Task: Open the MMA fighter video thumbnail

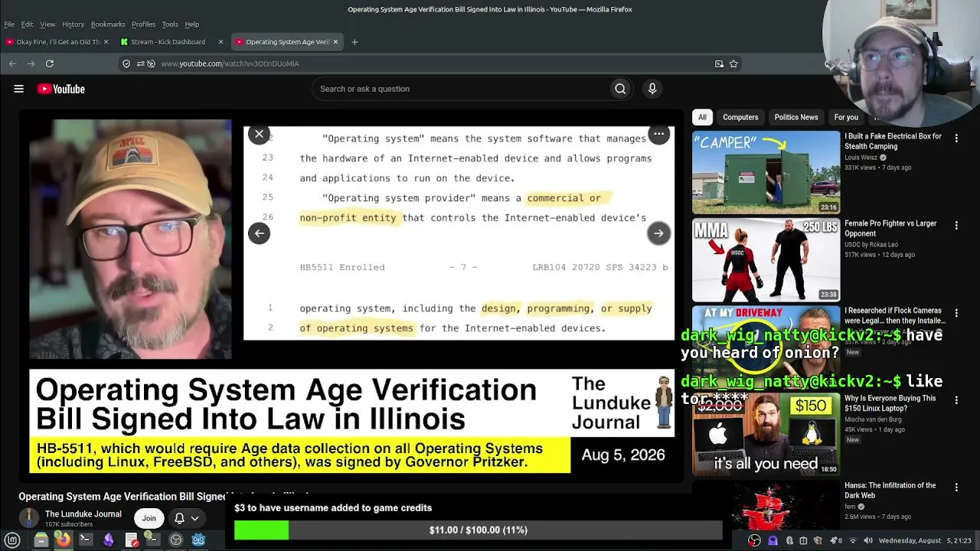Action: click(x=766, y=260)
